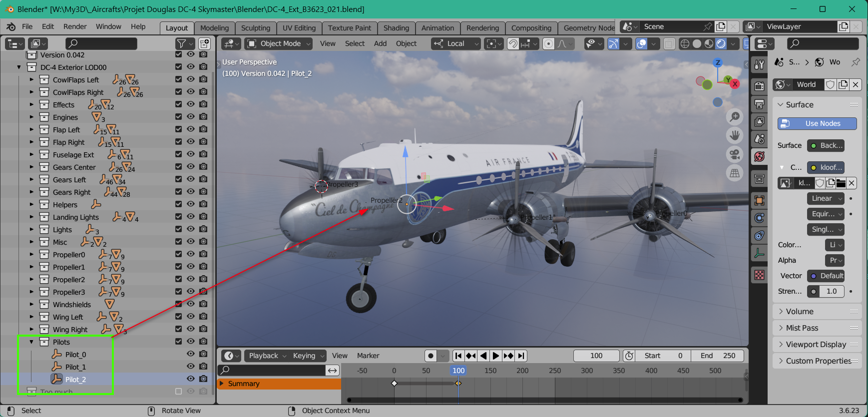Open image file with the folder icon

[x=841, y=183]
